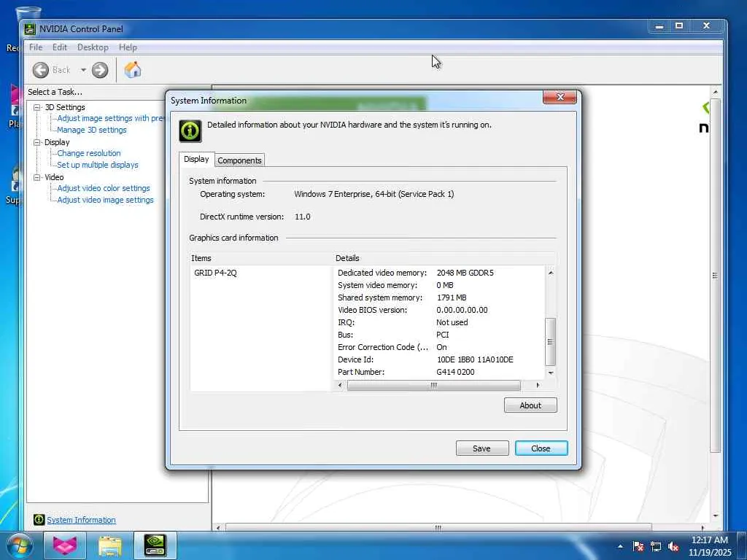
Task: Click the Forward arrow icon in toolbar
Action: 99,70
